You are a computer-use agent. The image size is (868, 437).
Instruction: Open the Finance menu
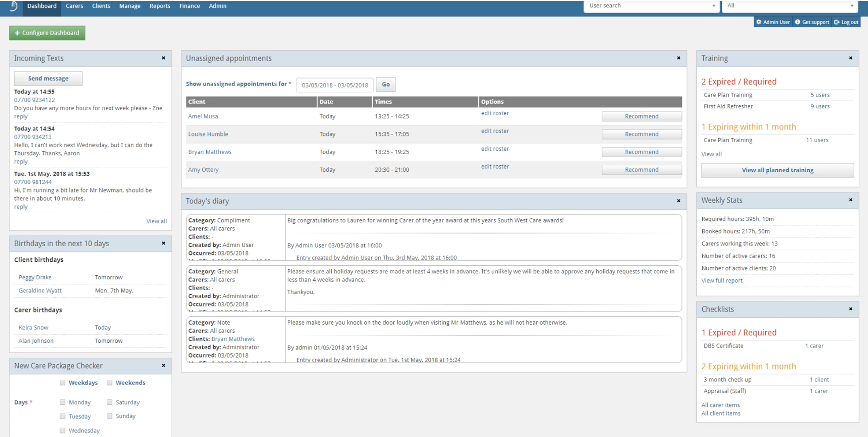click(189, 6)
